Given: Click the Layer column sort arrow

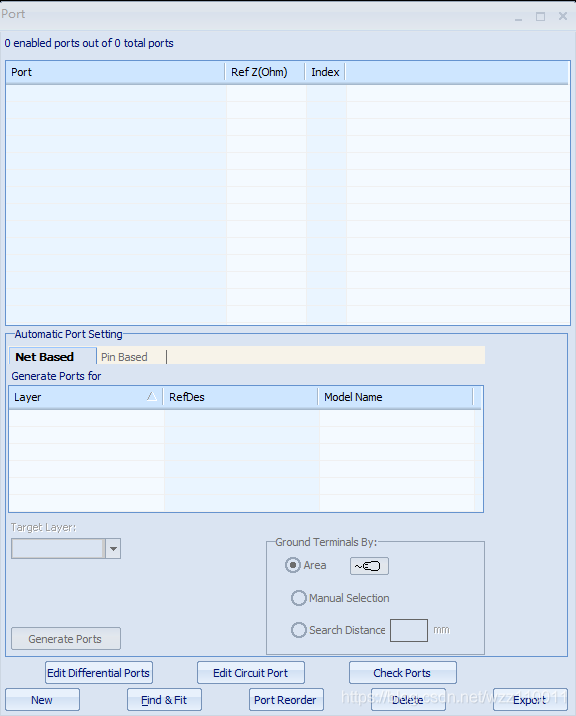Looking at the screenshot, I should point(152,396).
